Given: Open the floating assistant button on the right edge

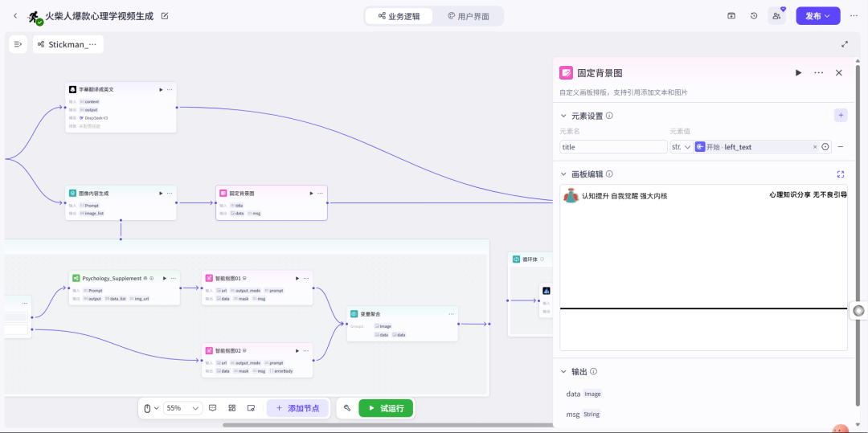Looking at the screenshot, I should pyautogui.click(x=858, y=311).
